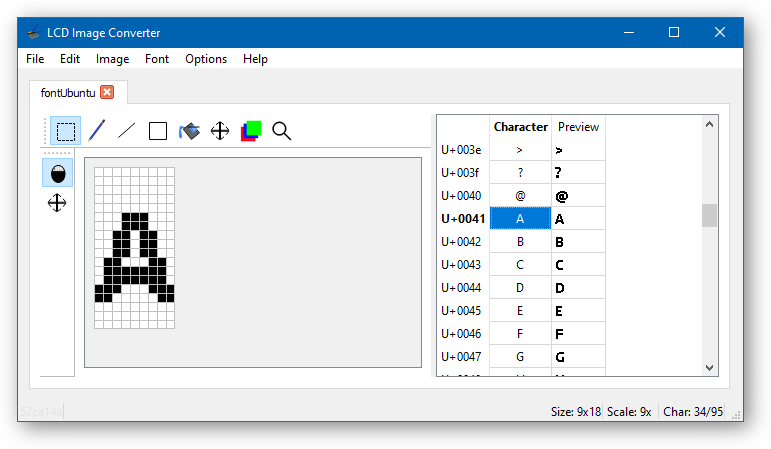
Task: Select the Pen drawing tool
Action: click(96, 131)
